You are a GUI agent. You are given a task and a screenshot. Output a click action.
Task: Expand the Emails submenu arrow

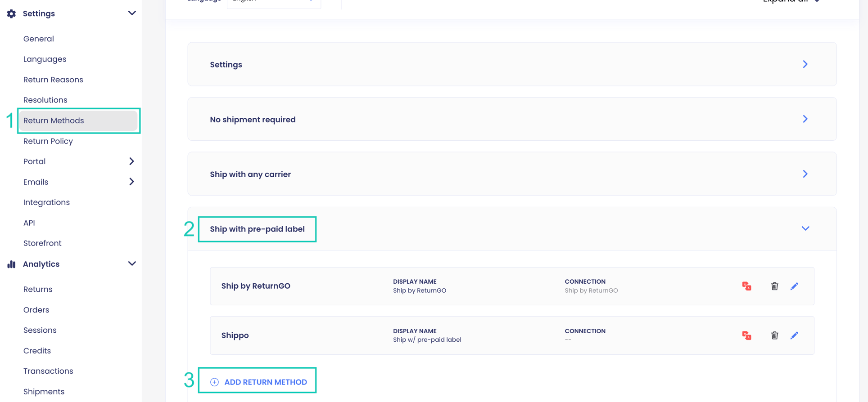pyautogui.click(x=131, y=182)
